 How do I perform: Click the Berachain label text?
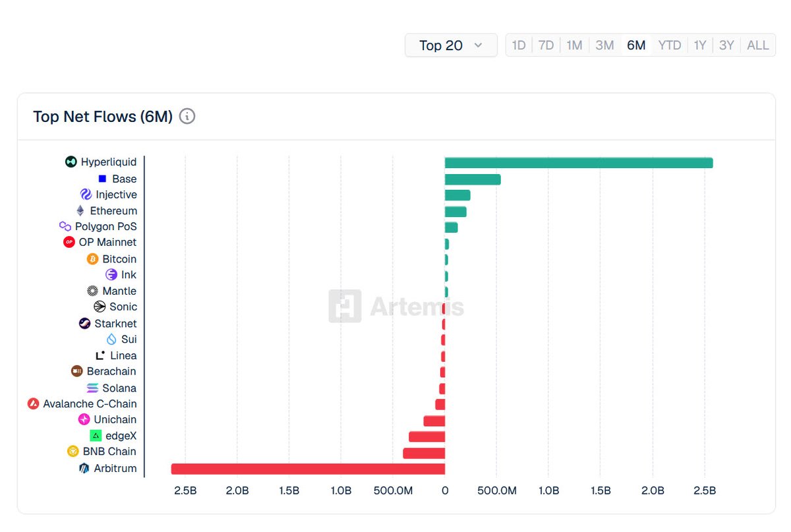click(111, 371)
